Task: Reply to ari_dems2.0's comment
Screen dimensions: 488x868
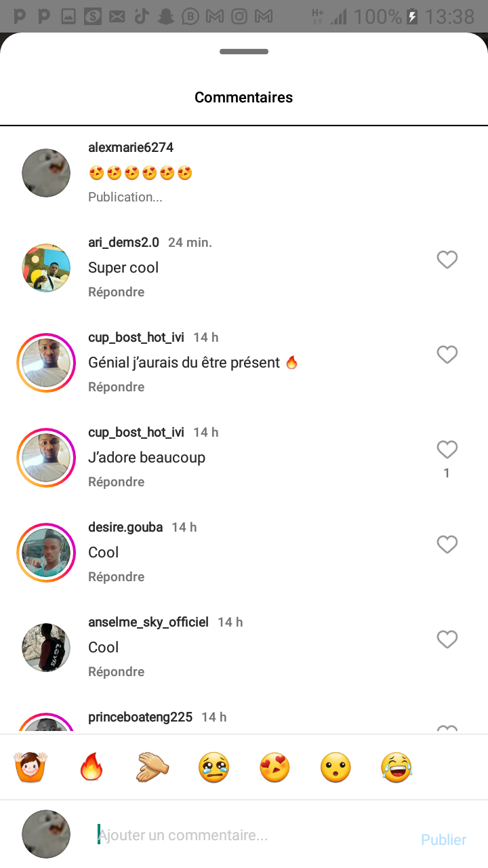Action: 116,292
